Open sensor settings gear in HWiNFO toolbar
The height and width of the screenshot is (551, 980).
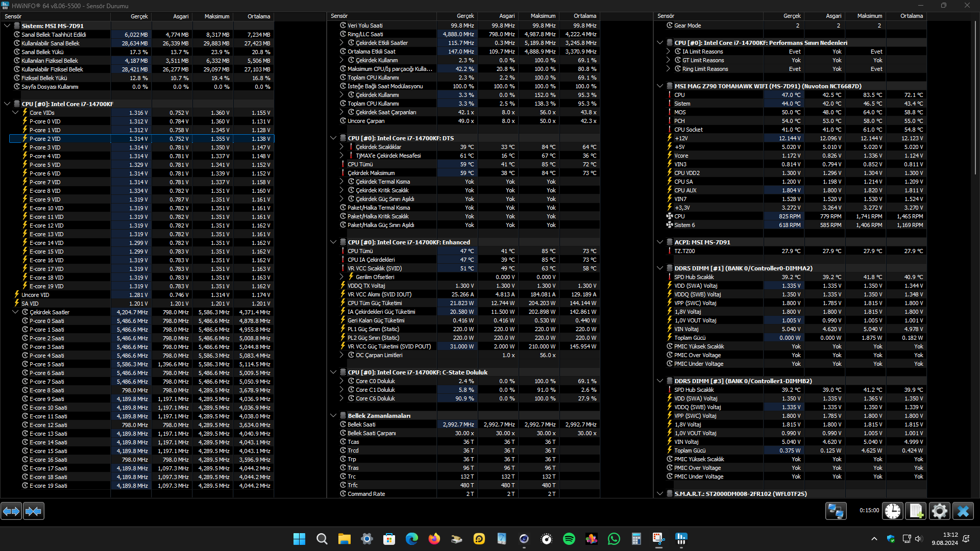(939, 511)
